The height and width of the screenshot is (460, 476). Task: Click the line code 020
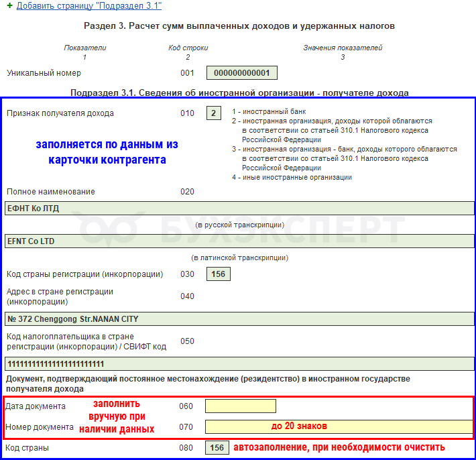click(187, 192)
